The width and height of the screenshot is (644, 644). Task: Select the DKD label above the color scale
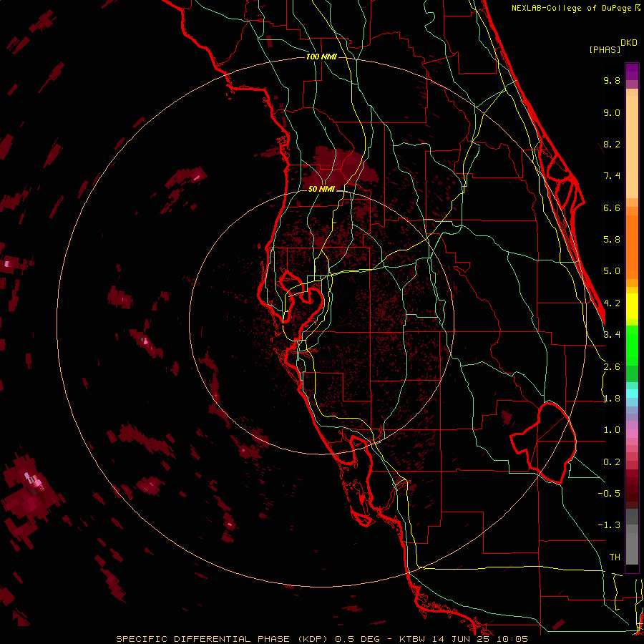click(x=629, y=43)
